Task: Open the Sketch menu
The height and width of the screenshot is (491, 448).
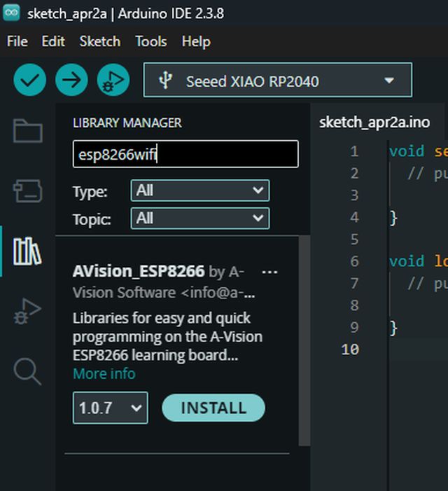Action: click(100, 41)
